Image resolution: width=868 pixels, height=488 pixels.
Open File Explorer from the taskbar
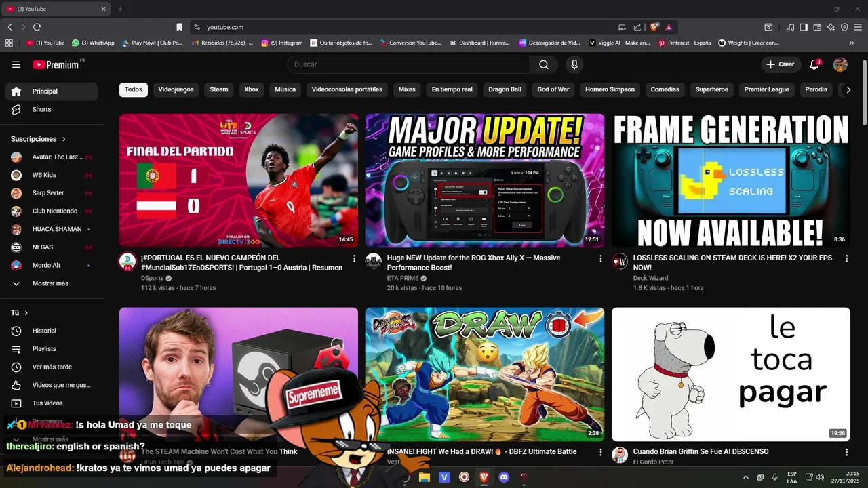(x=425, y=477)
